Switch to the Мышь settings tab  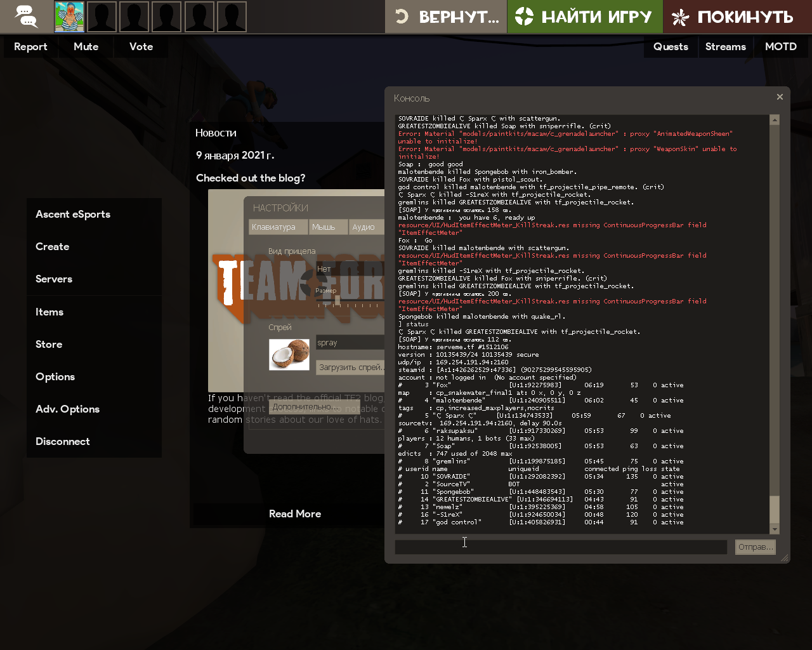[328, 227]
